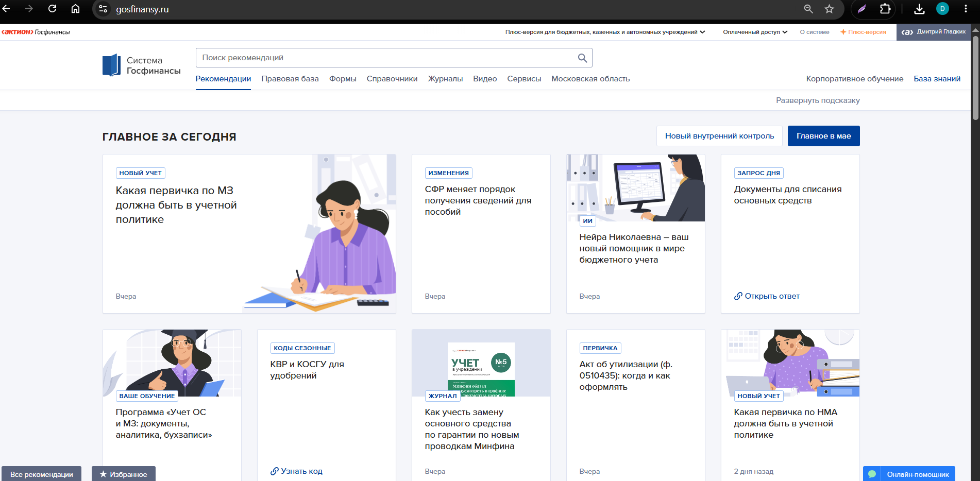Open the Видео section
This screenshot has height=481, width=980.
485,79
